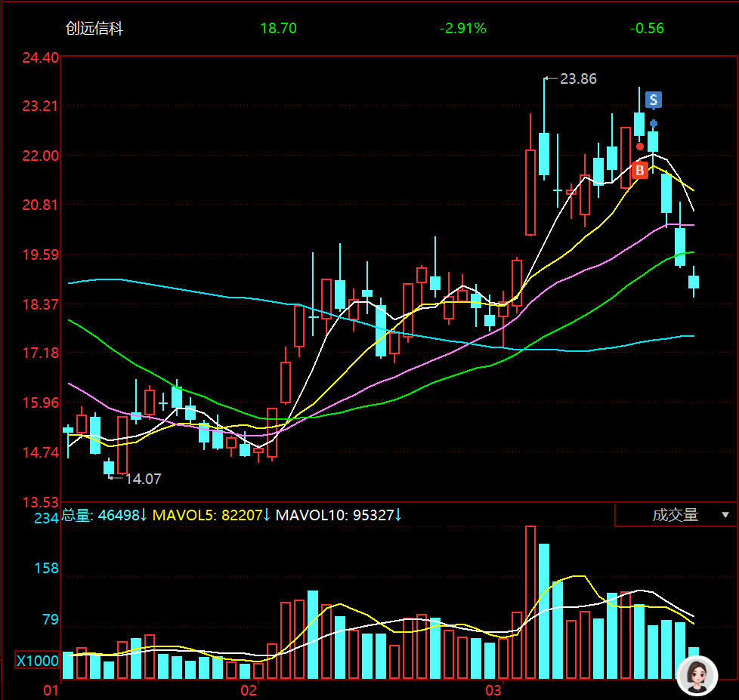Click the dropdown arrow beside 成交量
The width and height of the screenshot is (739, 700).
click(x=725, y=515)
